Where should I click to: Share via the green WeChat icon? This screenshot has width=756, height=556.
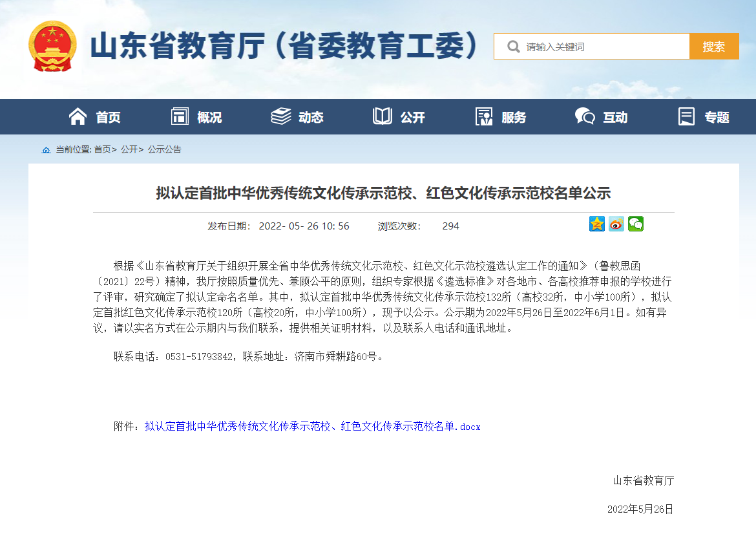coord(636,224)
